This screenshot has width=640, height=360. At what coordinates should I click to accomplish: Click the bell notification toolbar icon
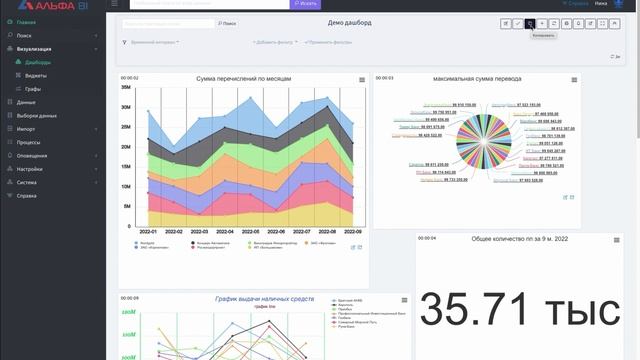pos(578,24)
